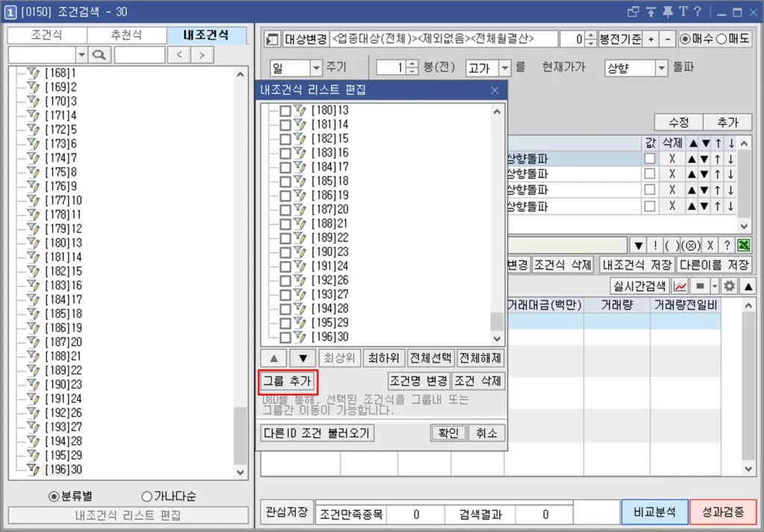Check the box for [180]13 in editor
This screenshot has height=532, width=764.
[x=286, y=111]
